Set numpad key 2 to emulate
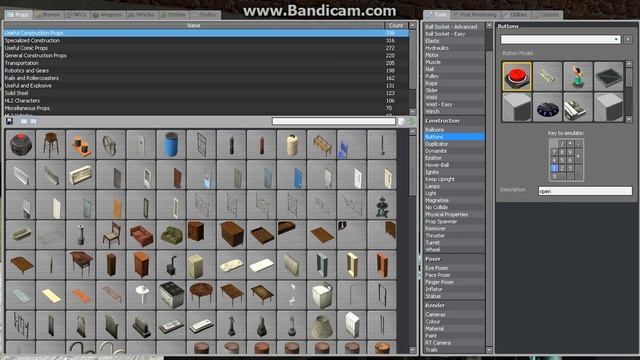 point(562,168)
